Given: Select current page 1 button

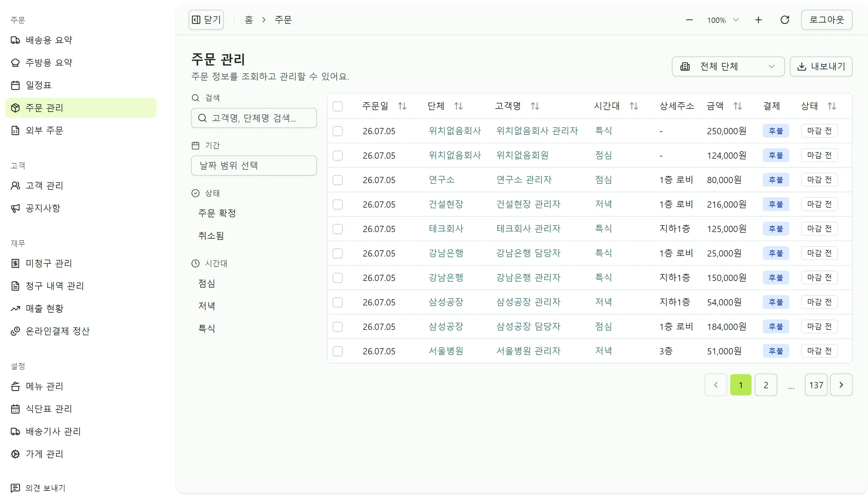Looking at the screenshot, I should click(x=741, y=385).
